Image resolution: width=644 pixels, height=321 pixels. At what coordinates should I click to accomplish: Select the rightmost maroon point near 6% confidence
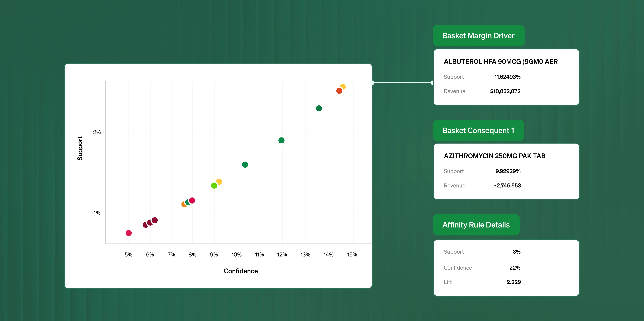[155, 220]
